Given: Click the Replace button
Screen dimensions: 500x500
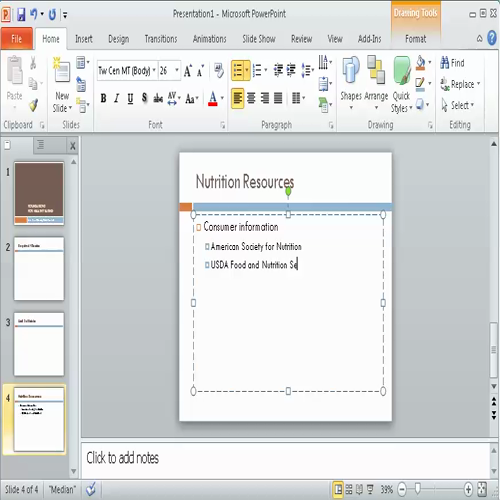Looking at the screenshot, I should click(460, 84).
